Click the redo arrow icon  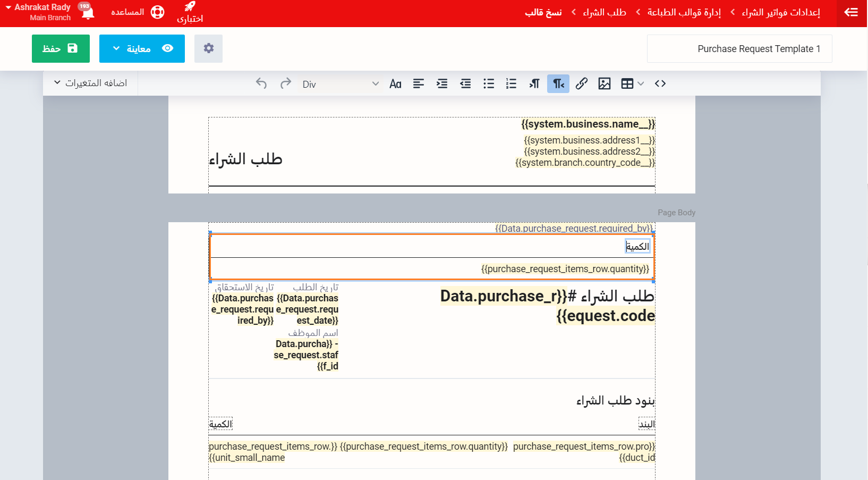286,83
